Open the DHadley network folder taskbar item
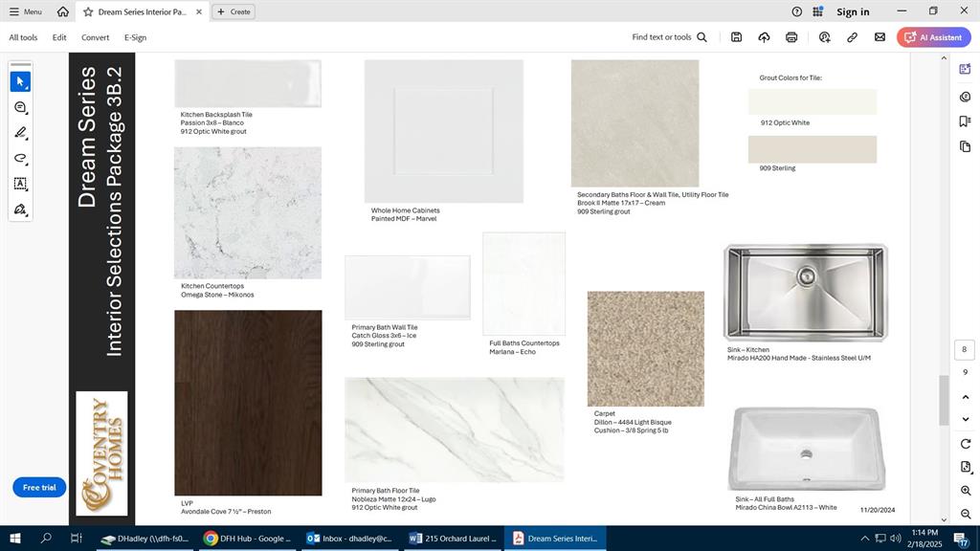The width and height of the screenshot is (980, 551). pos(146,538)
